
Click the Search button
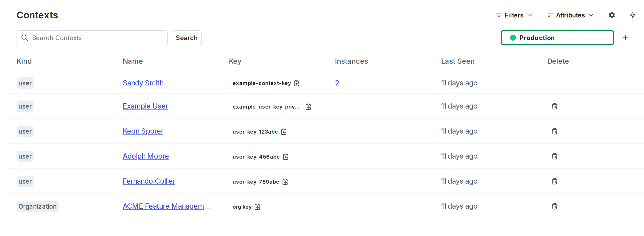click(187, 38)
